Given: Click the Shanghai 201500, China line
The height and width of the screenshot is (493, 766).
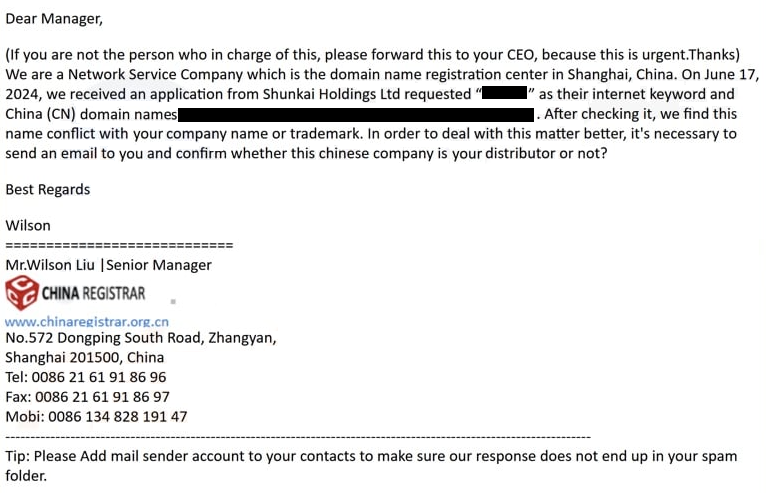Looking at the screenshot, I should point(85,358).
